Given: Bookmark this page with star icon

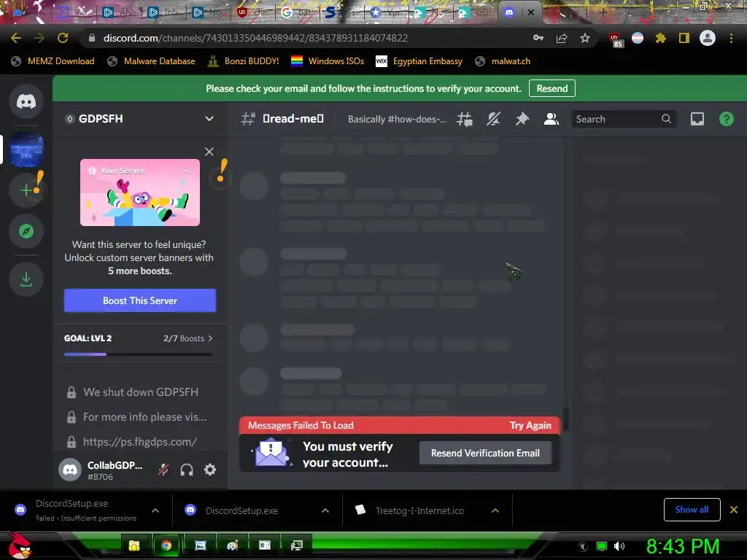Looking at the screenshot, I should (x=585, y=38).
